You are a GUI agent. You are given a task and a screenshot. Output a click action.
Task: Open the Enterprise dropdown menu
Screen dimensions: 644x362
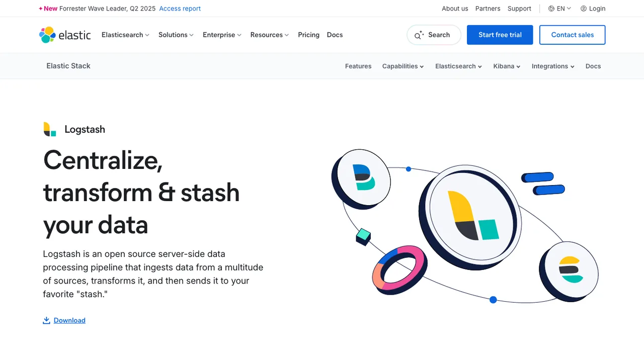click(222, 35)
